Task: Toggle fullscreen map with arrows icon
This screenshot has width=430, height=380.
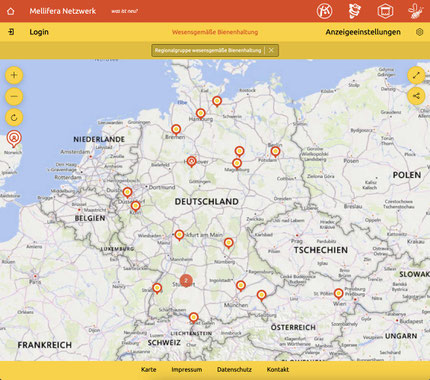Action: pyautogui.click(x=416, y=75)
